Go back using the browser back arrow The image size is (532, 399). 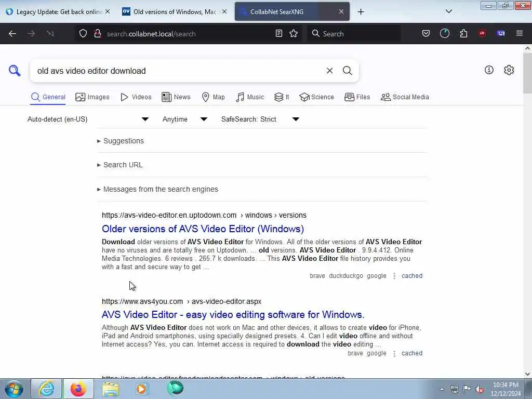click(x=12, y=34)
